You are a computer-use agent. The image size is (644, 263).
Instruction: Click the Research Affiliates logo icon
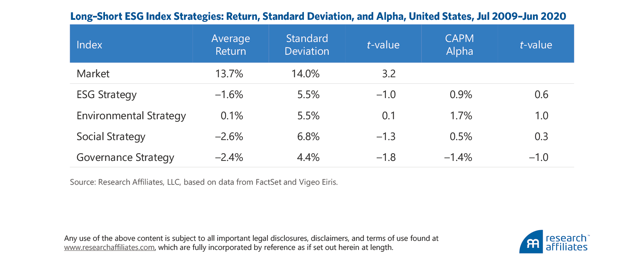pos(531,242)
